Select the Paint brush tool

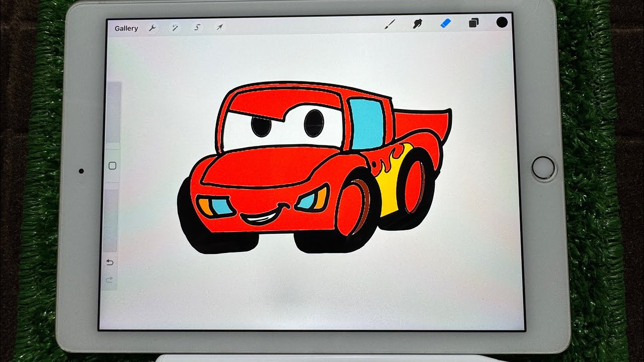[390, 23]
